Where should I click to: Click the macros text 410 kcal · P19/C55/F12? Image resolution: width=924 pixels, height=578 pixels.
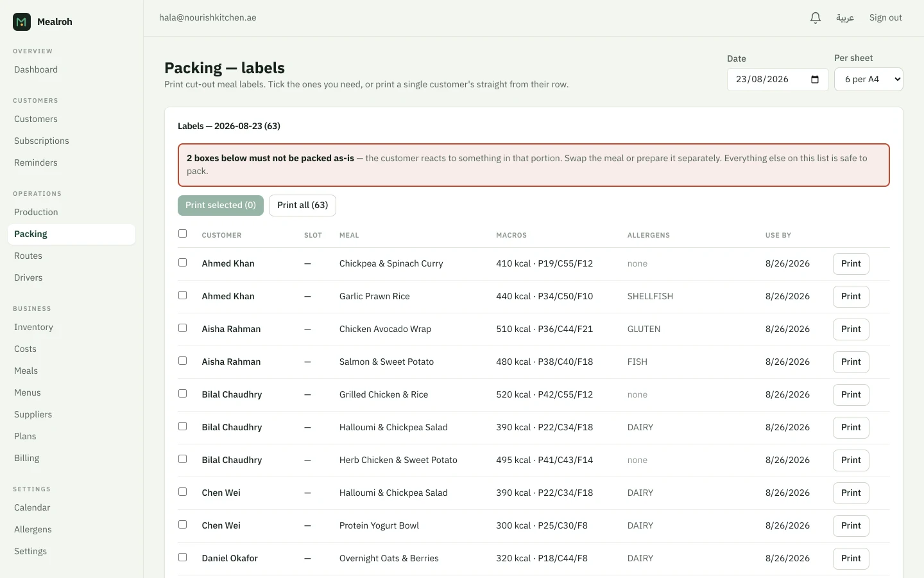pos(544,263)
